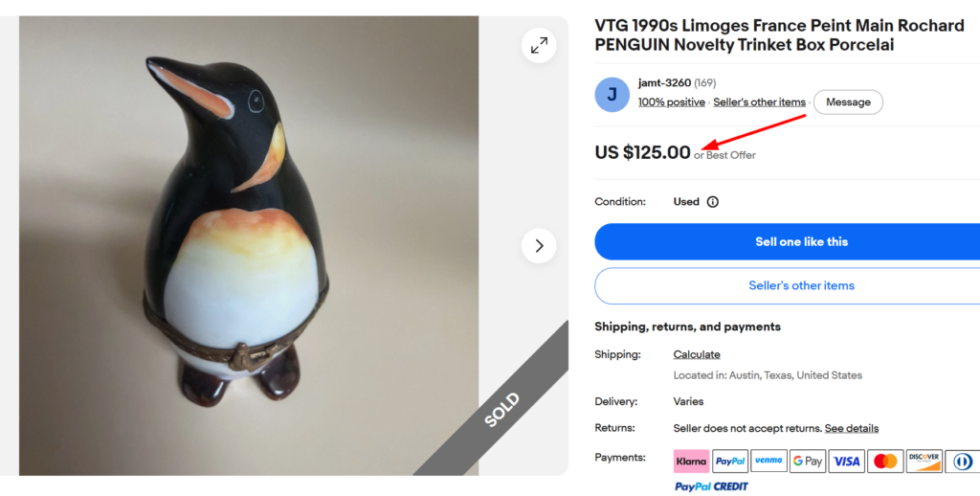980x496 pixels.
Task: Select the Google Pay icon
Action: click(x=808, y=462)
